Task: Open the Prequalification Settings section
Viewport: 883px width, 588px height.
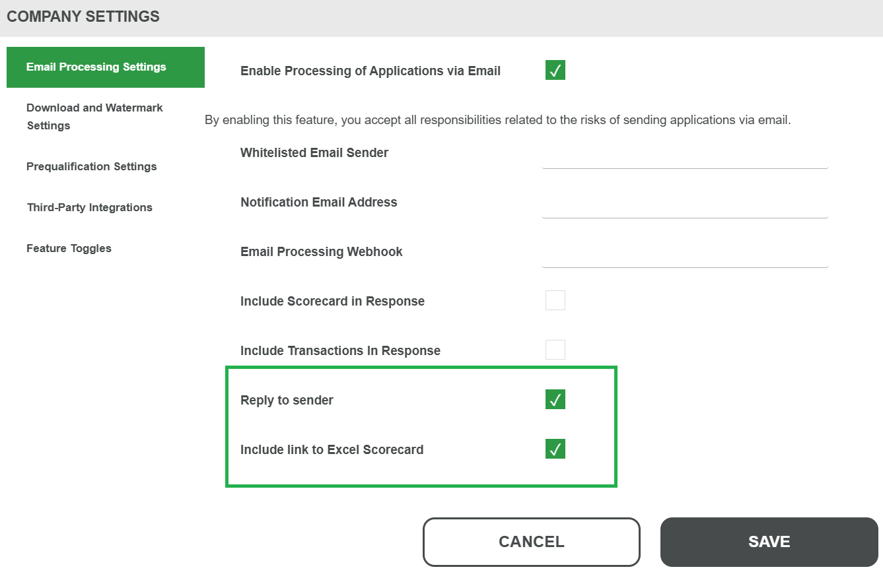Action: (x=92, y=166)
